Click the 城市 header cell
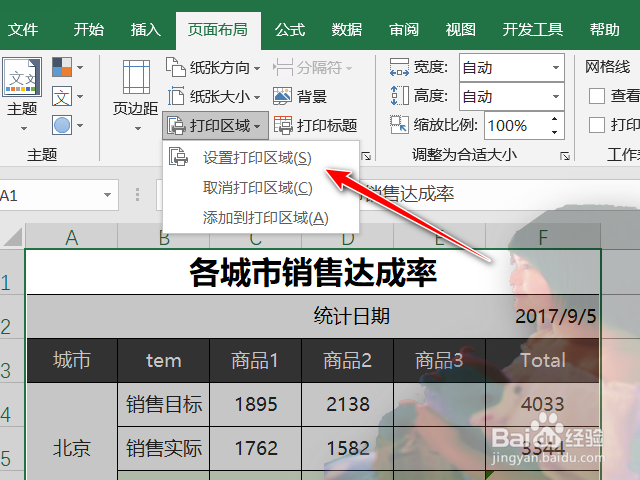This screenshot has width=640, height=480. tap(72, 360)
